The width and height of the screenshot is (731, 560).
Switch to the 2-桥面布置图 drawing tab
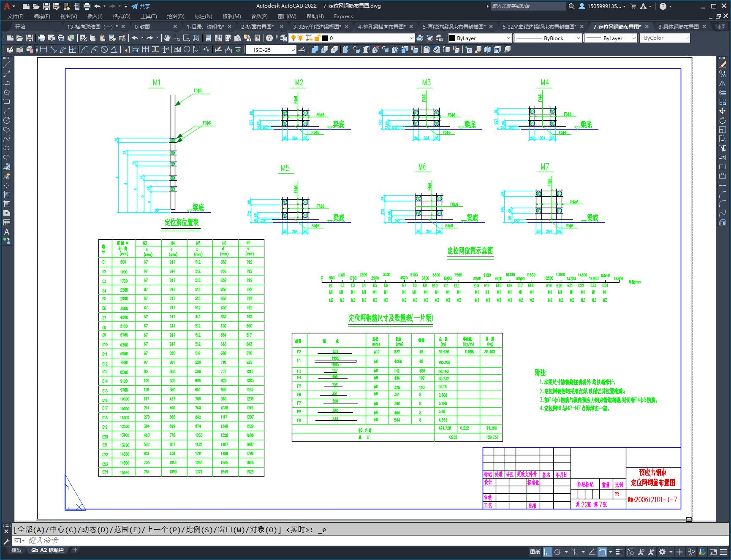[x=257, y=27]
